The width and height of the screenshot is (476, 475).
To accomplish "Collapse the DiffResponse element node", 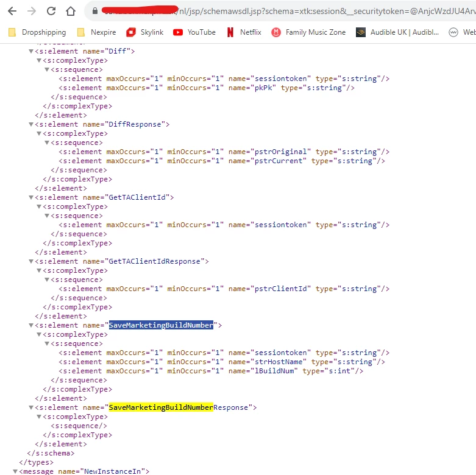I will pos(31,124).
